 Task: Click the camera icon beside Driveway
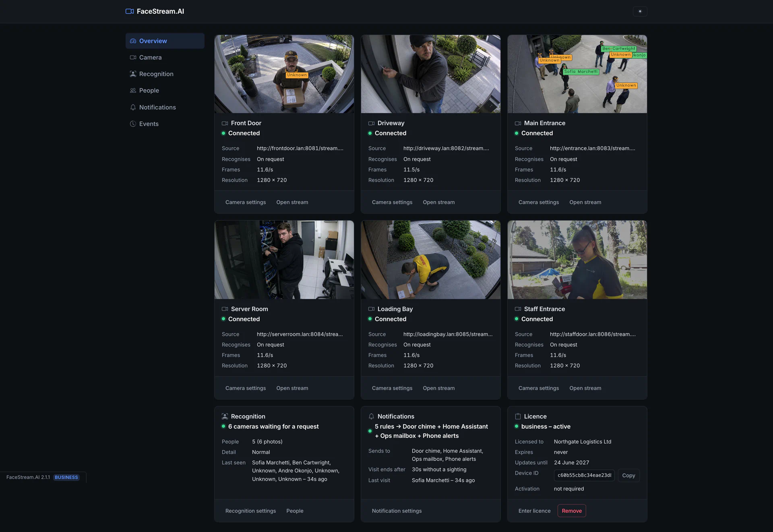pos(372,123)
